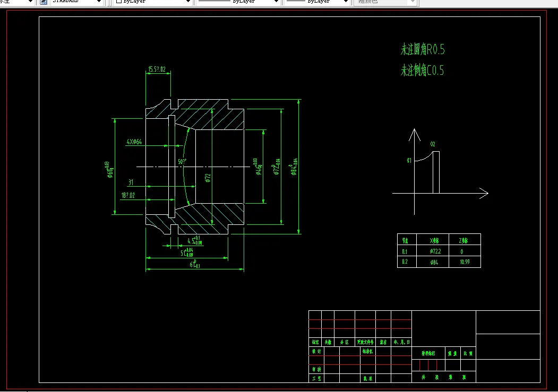Open the greyed 随颜色 plot style dropdown
Screen dimensions: 558x392
pyautogui.click(x=385, y=2)
